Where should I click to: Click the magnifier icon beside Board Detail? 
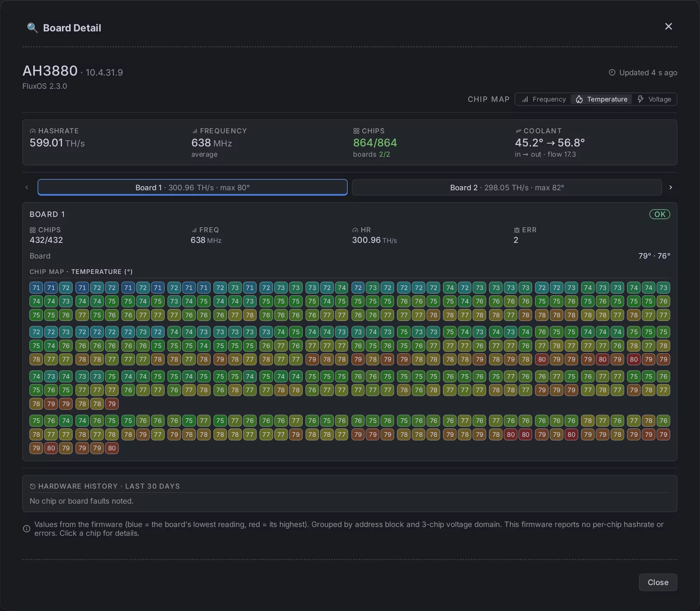tap(32, 28)
